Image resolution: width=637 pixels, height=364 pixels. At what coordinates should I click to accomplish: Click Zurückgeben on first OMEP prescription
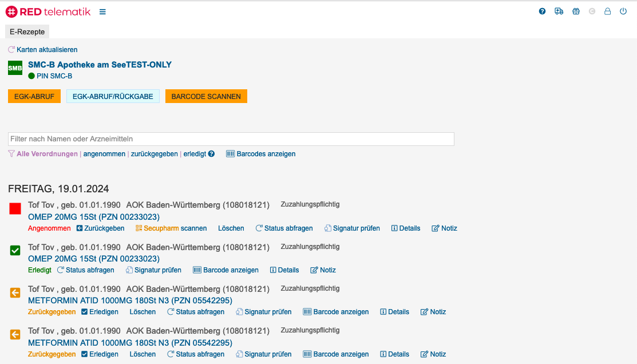click(x=100, y=228)
